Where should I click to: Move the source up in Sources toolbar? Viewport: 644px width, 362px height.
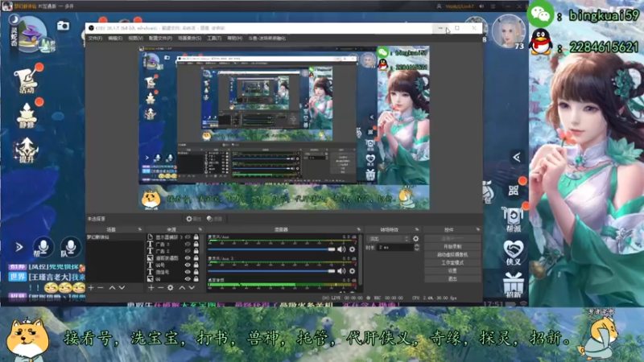(x=182, y=288)
